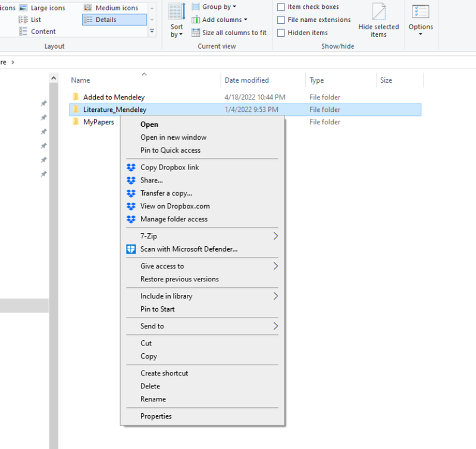The height and width of the screenshot is (449, 476).
Task: Open the Group by dropdown
Action: click(218, 7)
